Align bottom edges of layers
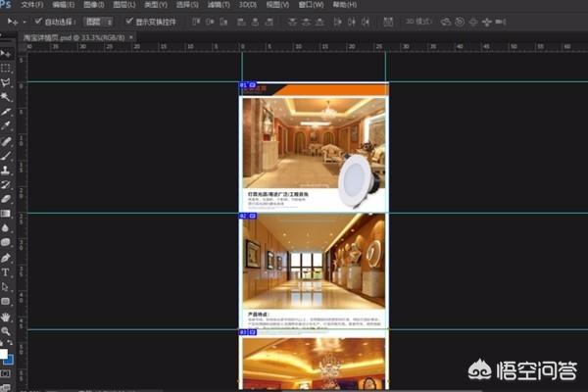This screenshot has width=588, height=392. 223,22
